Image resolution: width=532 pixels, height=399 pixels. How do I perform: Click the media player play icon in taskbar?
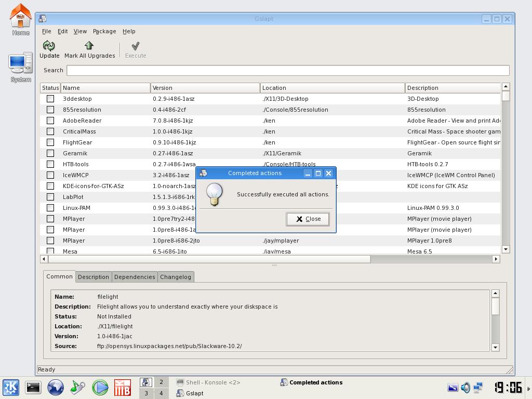(x=100, y=387)
